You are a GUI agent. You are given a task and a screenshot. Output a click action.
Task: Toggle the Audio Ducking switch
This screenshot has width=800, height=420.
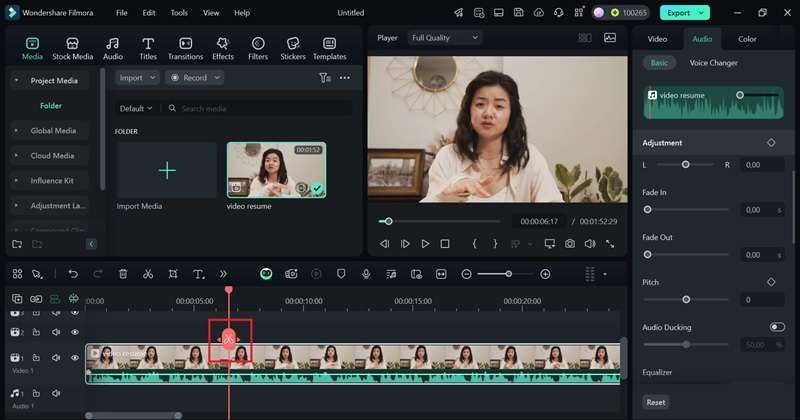pyautogui.click(x=777, y=327)
